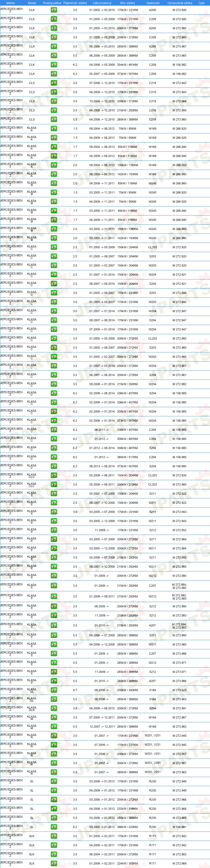Click fuel icon in KLASA B W245 142kW row
This screenshot has width=210, height=868.
click(x=54, y=238)
